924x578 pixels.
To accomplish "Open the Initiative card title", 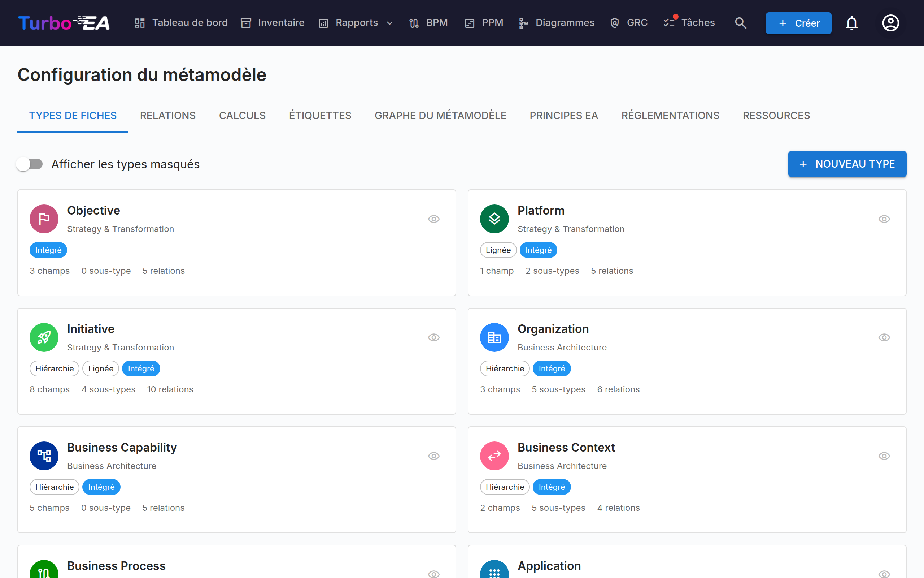I will click(x=91, y=329).
